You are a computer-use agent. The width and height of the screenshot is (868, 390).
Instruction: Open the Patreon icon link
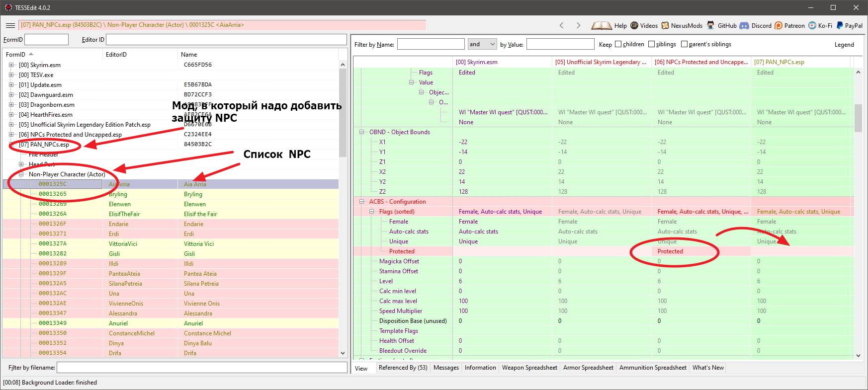[x=779, y=25]
